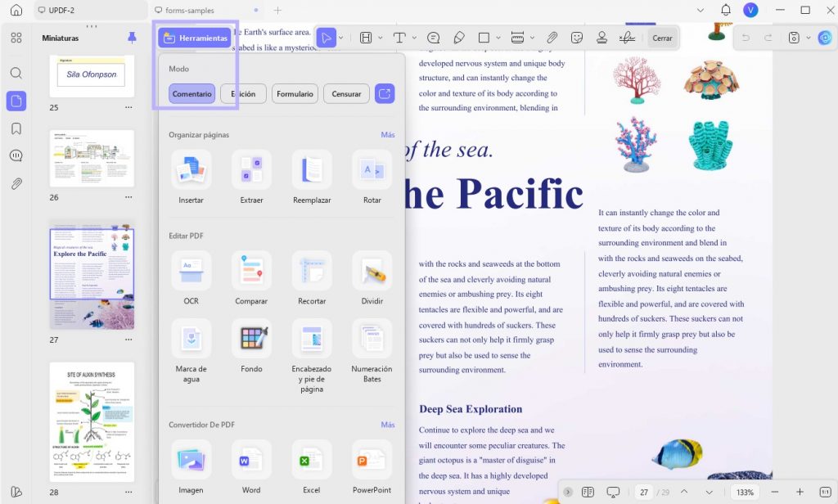
Task: Open the Dividir PDF tool
Action: [372, 279]
